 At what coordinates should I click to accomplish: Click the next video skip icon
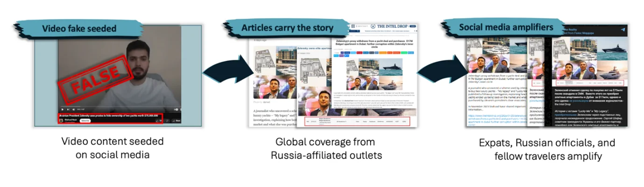(69, 109)
